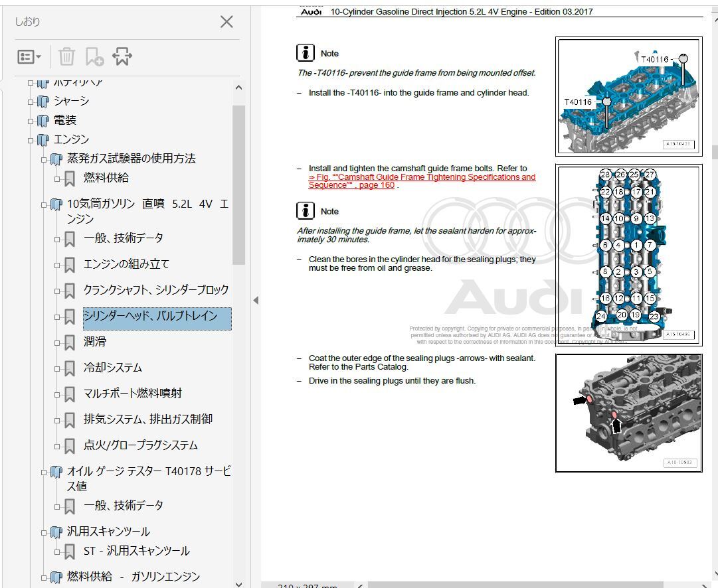Close the しおり bookmarks panel
This screenshot has height=588, width=718.
[226, 21]
